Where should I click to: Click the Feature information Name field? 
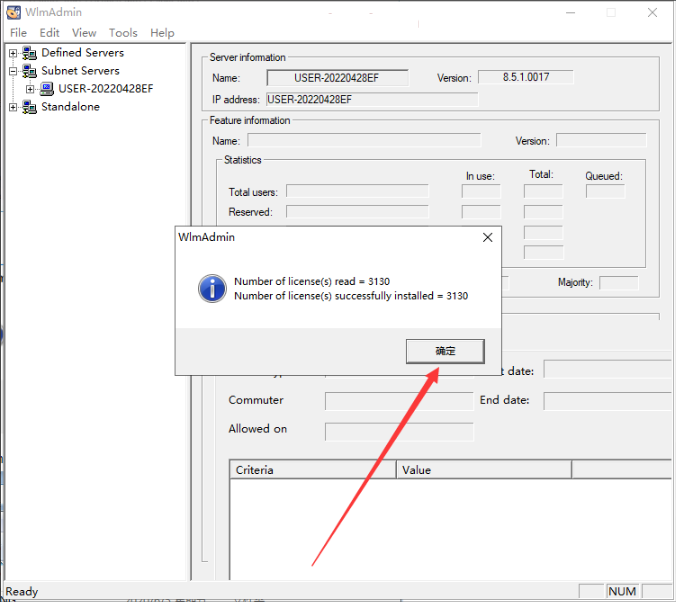(364, 140)
